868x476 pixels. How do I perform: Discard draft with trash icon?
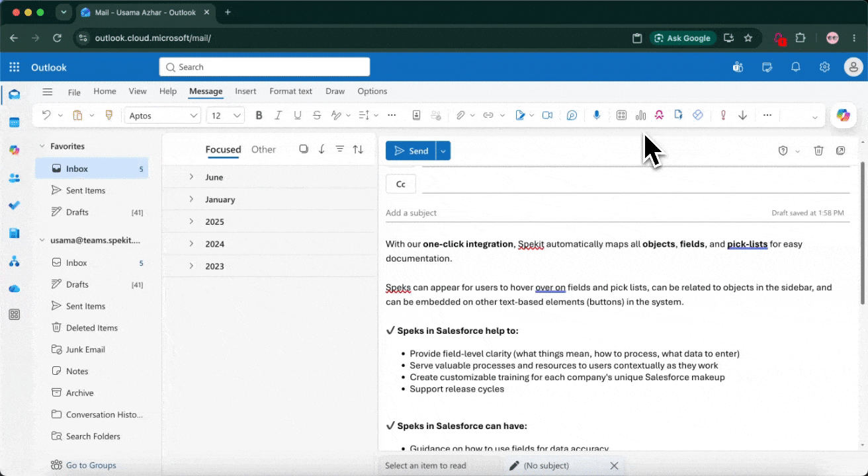818,151
